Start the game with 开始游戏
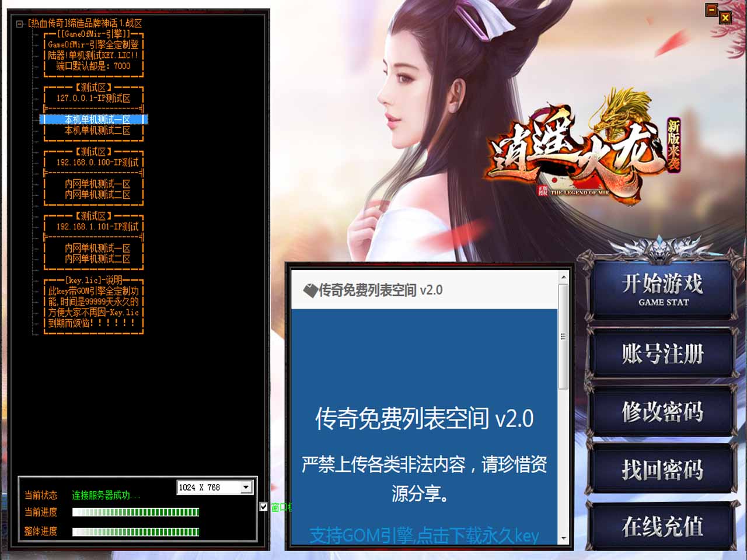 click(x=662, y=289)
